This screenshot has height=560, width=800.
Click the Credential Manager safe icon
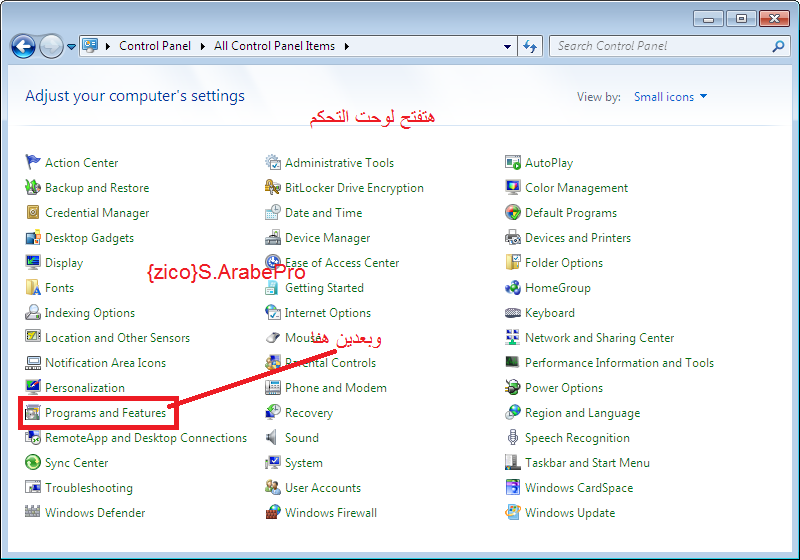(33, 212)
